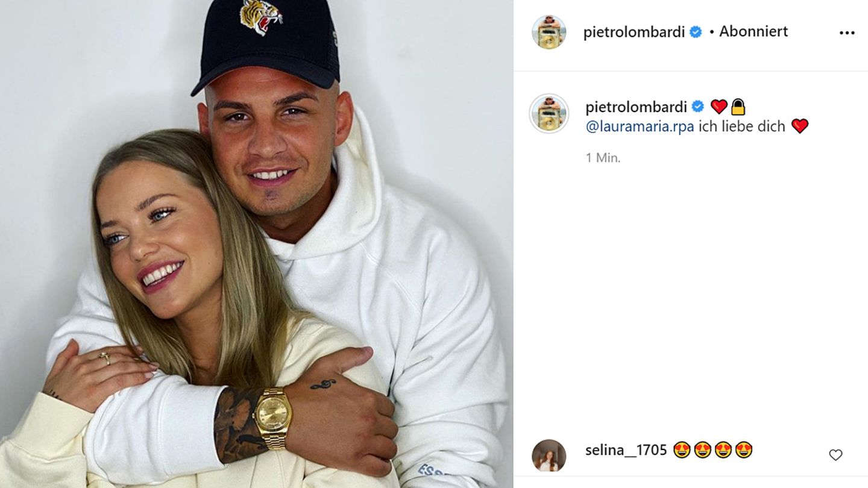
Task: Open the selina__1705 username link
Action: 626,451
